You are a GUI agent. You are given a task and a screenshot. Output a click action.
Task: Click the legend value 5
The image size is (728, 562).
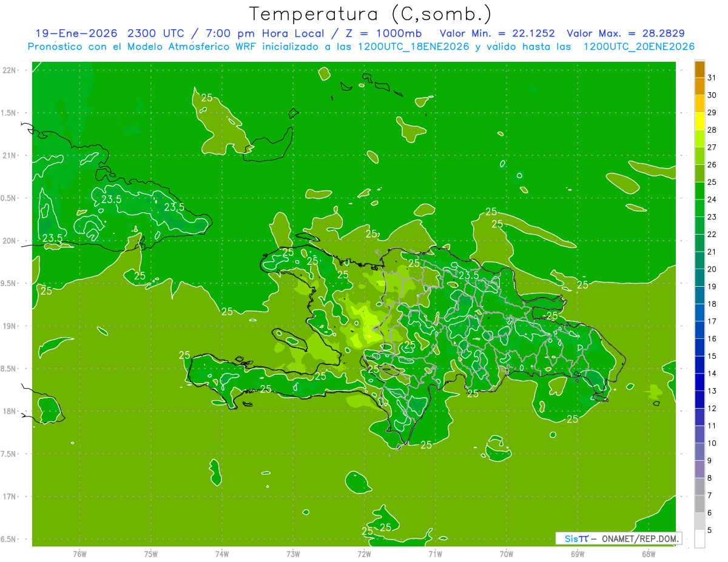(710, 530)
